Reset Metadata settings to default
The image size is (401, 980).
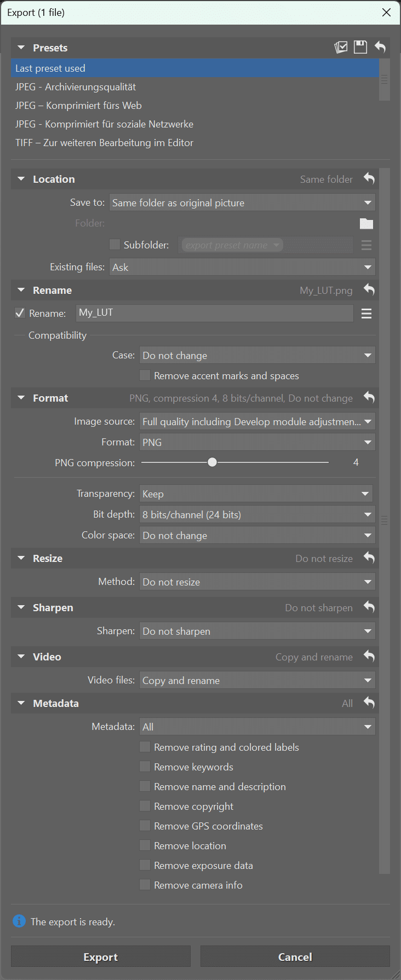pyautogui.click(x=369, y=703)
